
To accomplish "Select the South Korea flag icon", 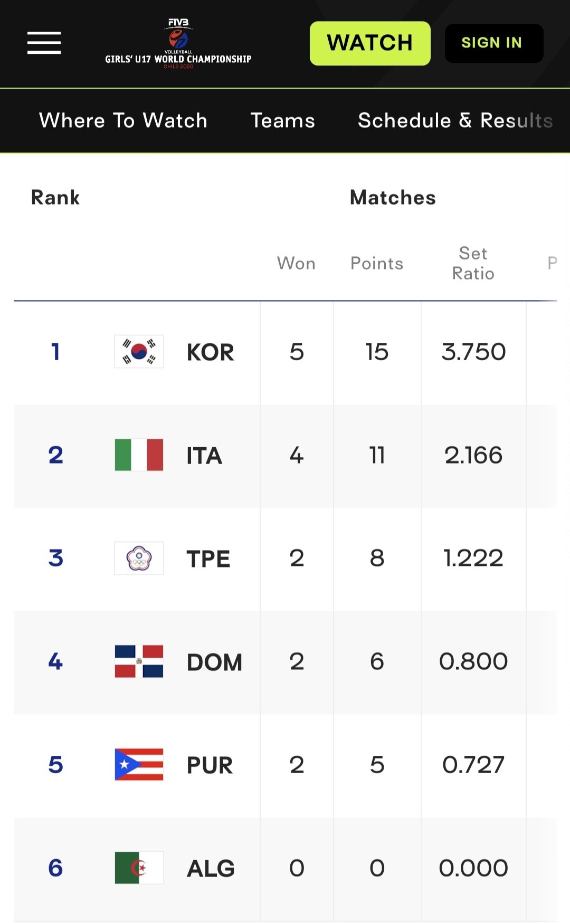I will (x=139, y=351).
